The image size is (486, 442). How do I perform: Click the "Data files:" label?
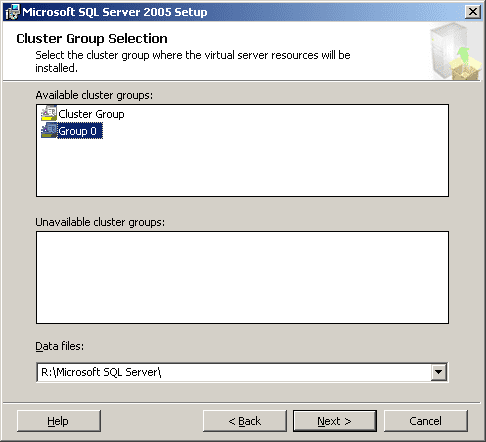[x=60, y=346]
